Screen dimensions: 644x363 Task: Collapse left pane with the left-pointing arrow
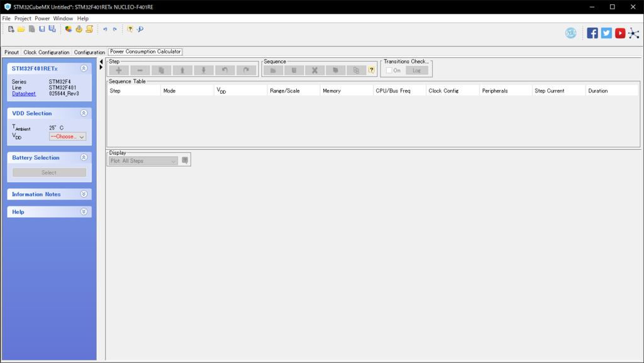pyautogui.click(x=101, y=62)
